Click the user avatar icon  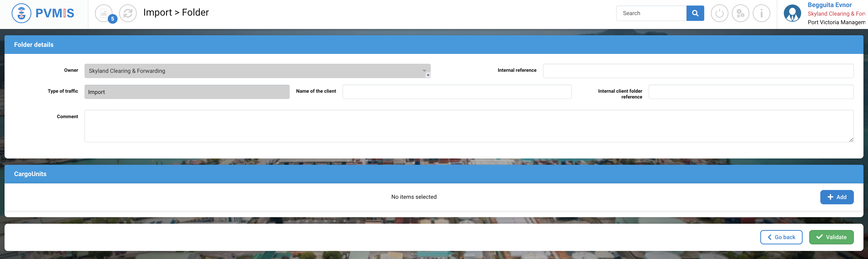tap(792, 13)
